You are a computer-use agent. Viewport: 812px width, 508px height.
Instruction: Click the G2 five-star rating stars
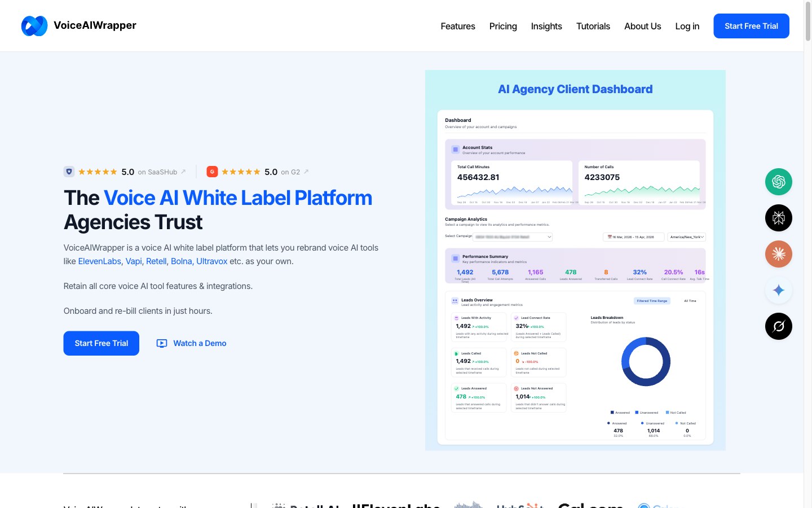241,172
